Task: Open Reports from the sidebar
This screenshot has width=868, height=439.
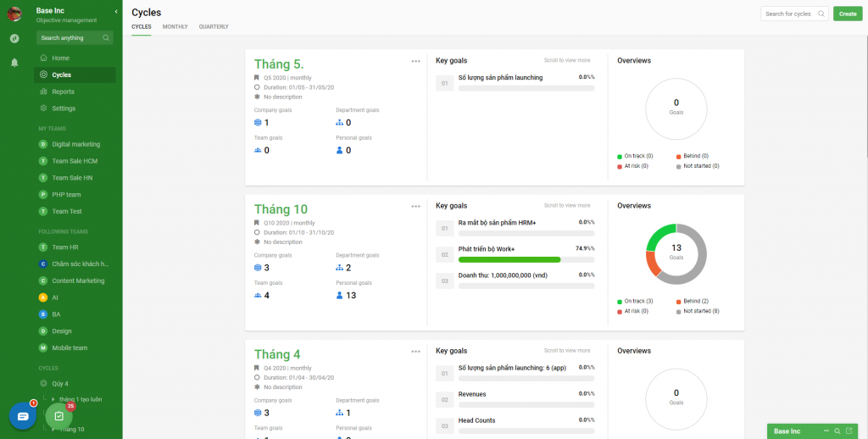Action: click(x=63, y=92)
